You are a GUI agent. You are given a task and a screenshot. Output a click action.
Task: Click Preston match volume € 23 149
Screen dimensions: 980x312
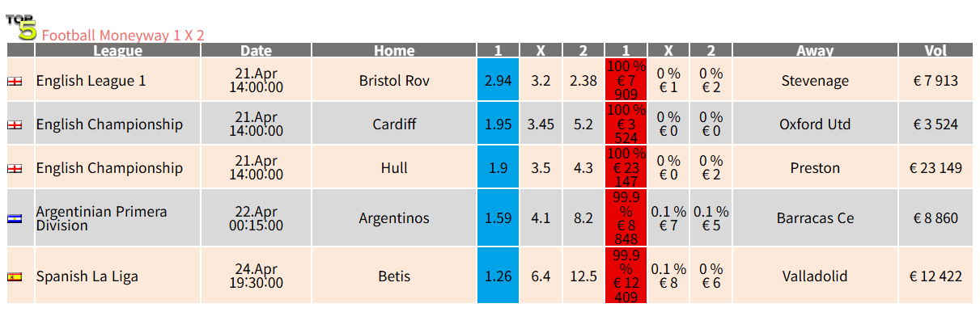935,168
